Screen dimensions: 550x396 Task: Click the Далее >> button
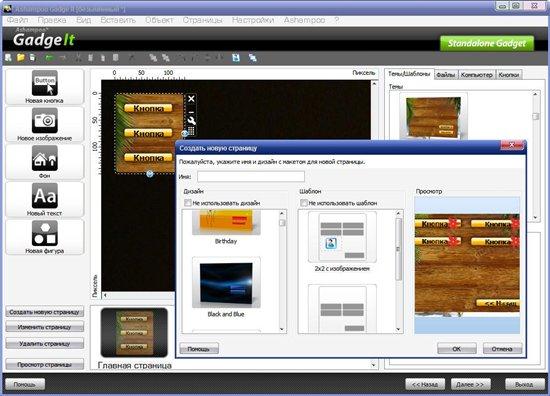click(470, 384)
